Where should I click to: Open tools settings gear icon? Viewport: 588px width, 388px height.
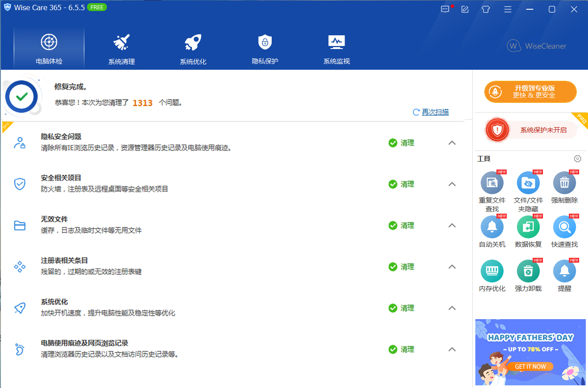pyautogui.click(x=577, y=159)
